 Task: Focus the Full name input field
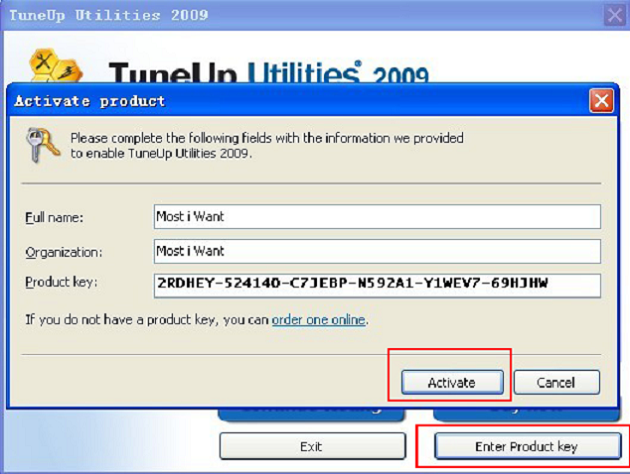click(x=377, y=217)
